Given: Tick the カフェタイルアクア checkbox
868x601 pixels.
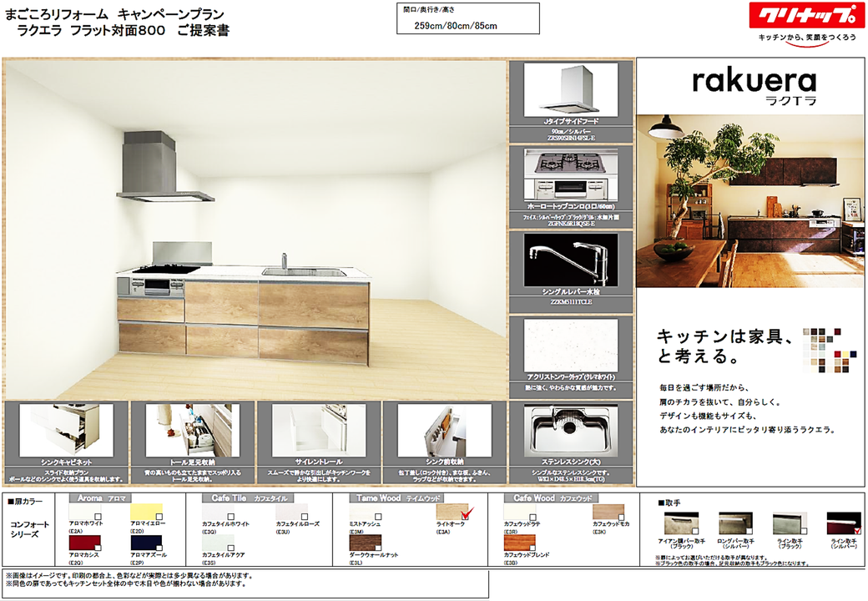Looking at the screenshot, I should (x=231, y=548).
